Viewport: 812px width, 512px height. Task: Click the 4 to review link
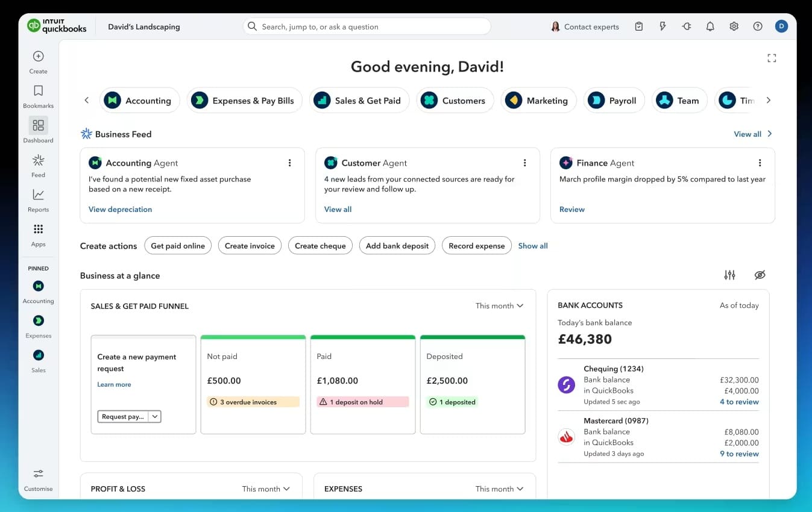point(739,402)
